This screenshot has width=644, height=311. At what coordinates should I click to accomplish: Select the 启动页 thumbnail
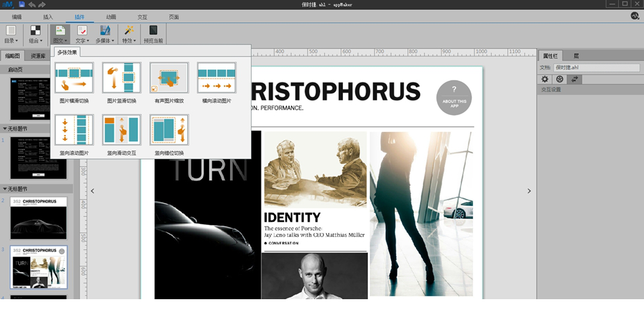pos(30,99)
